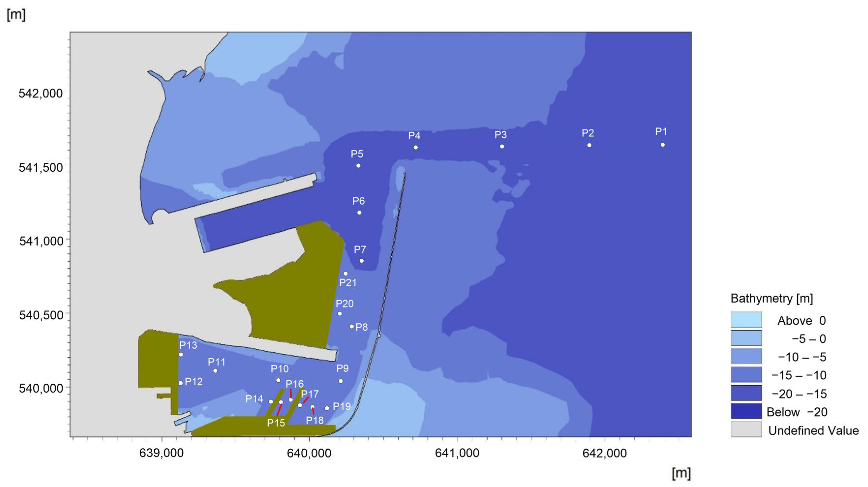
Task: Select the P3 point marker
Action: 502,147
